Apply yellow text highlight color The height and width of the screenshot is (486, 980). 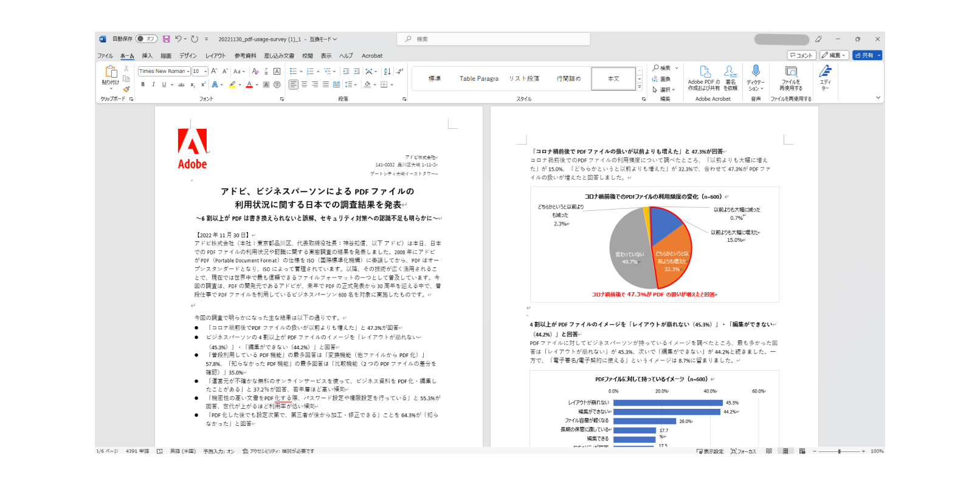coord(232,84)
